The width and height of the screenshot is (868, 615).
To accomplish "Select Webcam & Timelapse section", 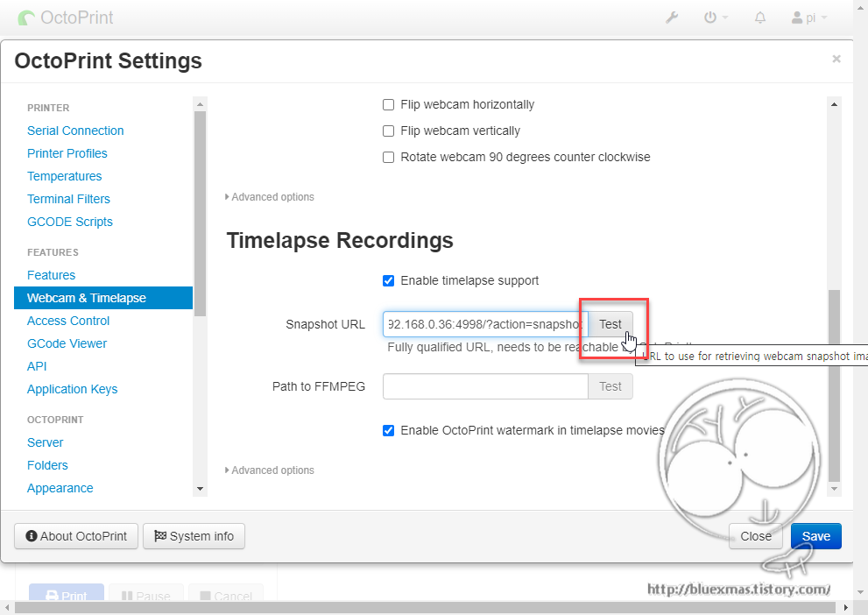I will [103, 298].
